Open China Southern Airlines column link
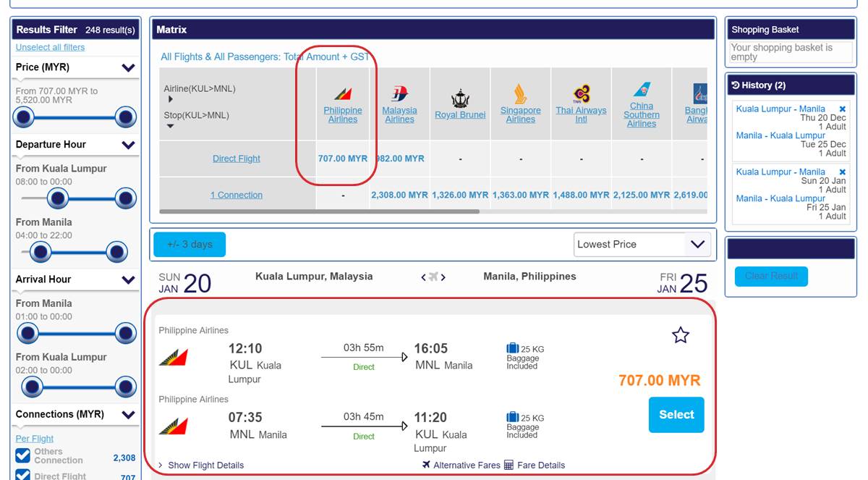The width and height of the screenshot is (868, 480). 642,114
